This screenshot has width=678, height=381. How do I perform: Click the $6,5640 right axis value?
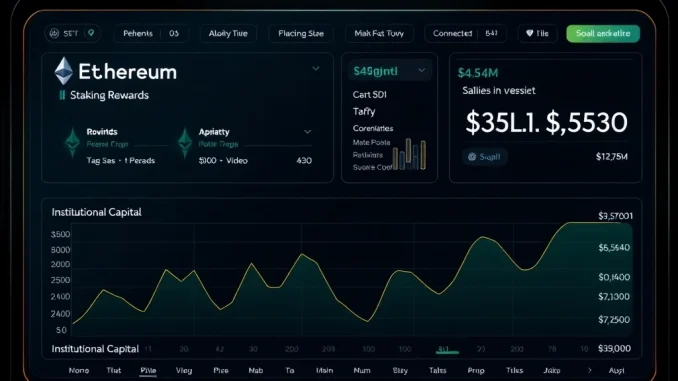614,247
